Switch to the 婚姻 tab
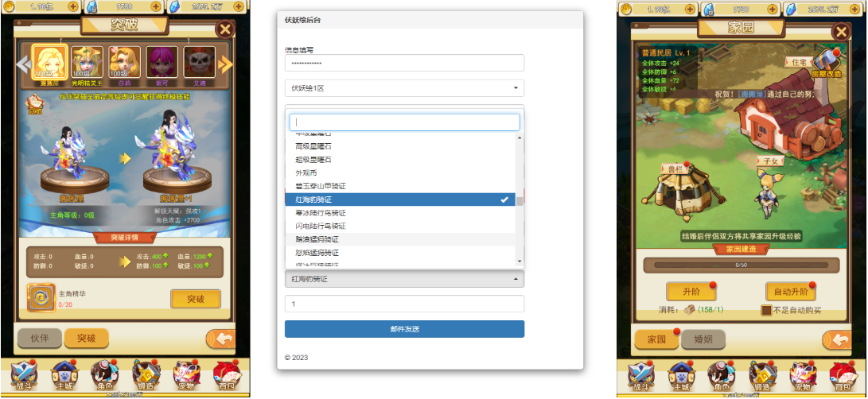Image resolution: width=868 pixels, height=399 pixels. coord(703,339)
